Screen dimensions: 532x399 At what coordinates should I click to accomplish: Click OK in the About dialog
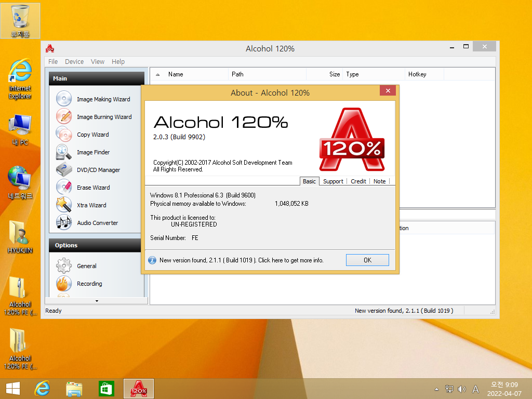point(367,260)
